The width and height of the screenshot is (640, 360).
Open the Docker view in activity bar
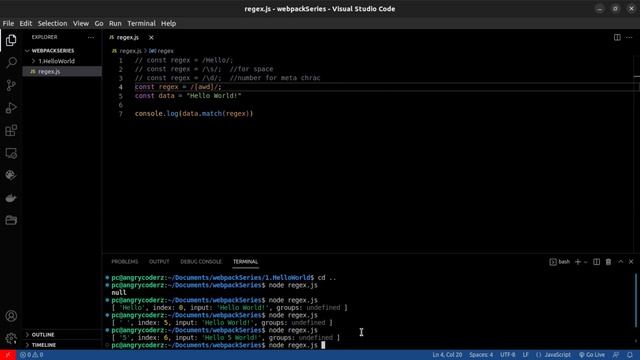point(11,198)
